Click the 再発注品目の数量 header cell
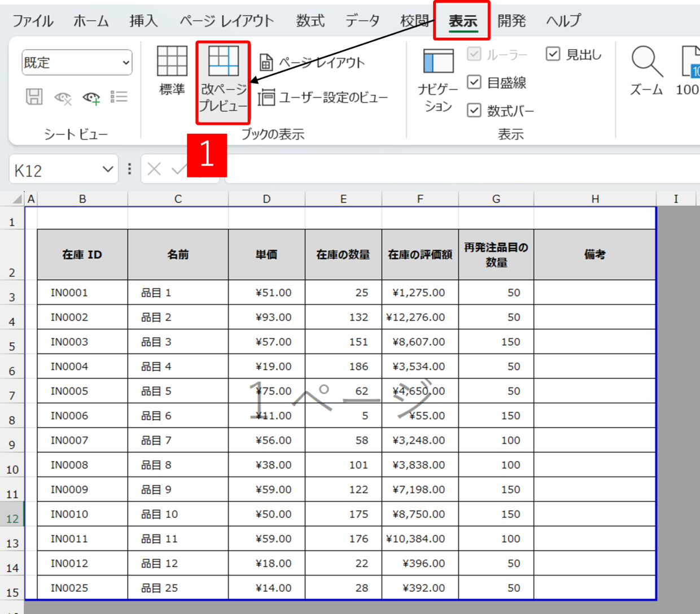This screenshot has height=614, width=700. (x=496, y=255)
